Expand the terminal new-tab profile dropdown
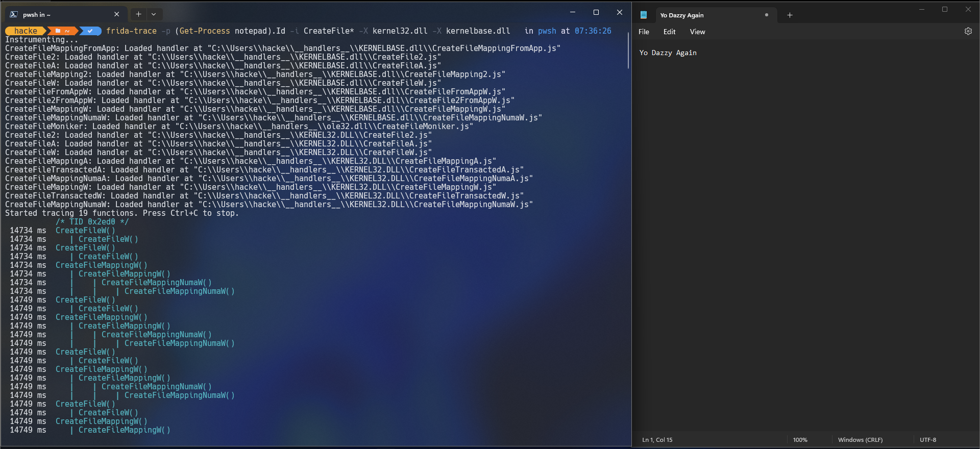Screen dimensions: 980x449 154,14
